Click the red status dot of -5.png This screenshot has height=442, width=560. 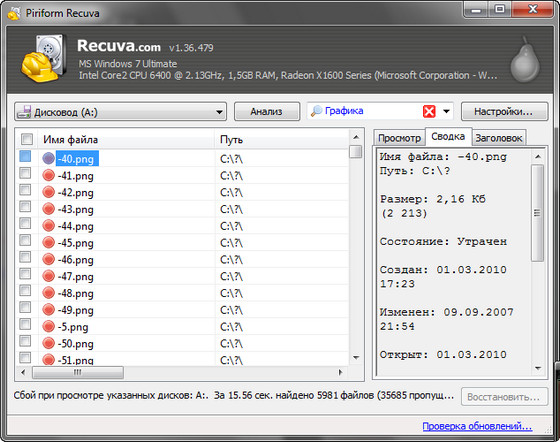tap(48, 326)
